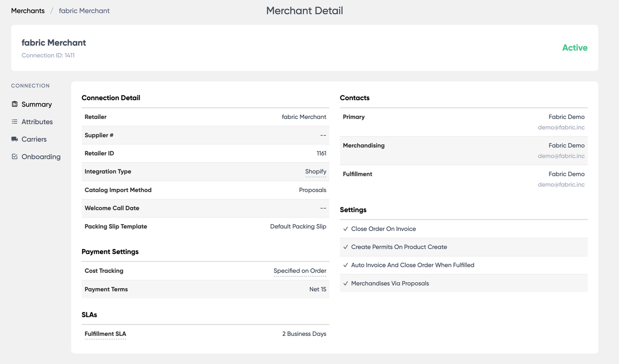Click the fabric Merchant breadcrumb

(84, 11)
